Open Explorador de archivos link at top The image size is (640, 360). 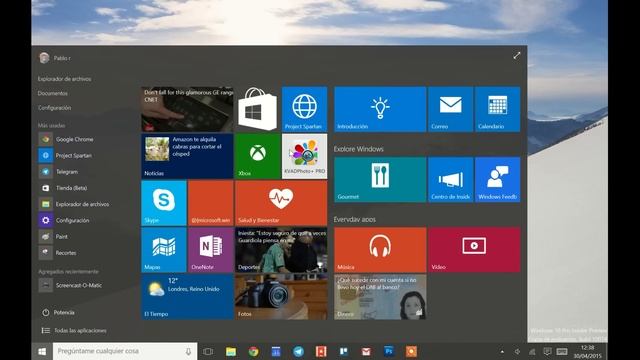(64, 79)
